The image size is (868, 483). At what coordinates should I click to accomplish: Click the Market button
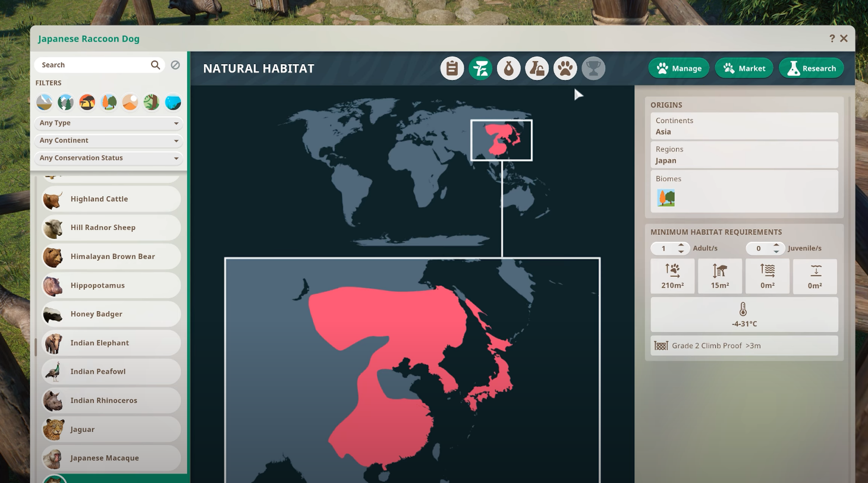click(x=744, y=68)
